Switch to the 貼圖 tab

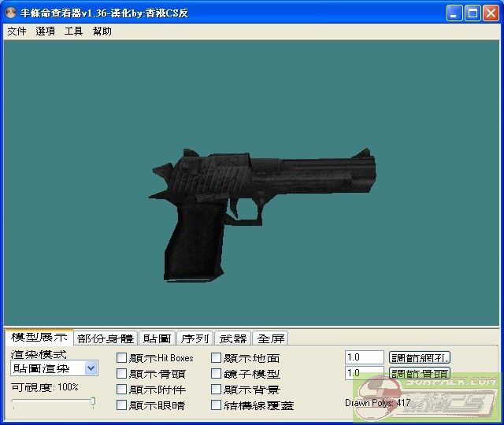tap(156, 338)
